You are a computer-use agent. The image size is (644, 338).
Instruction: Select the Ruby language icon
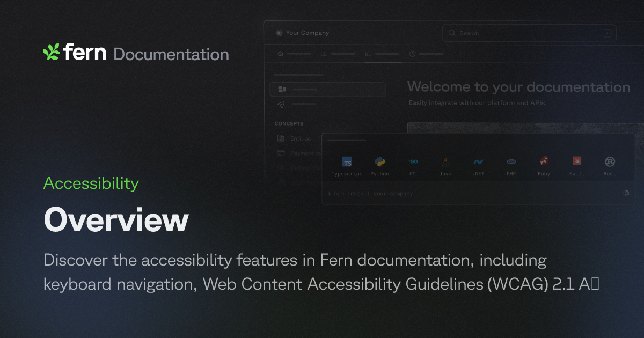point(544,161)
